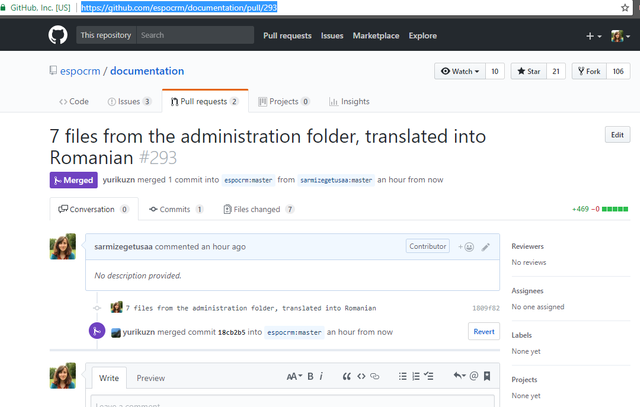Image resolution: width=640 pixels, height=407 pixels.
Task: Insert a quote with the quote icon
Action: click(347, 376)
